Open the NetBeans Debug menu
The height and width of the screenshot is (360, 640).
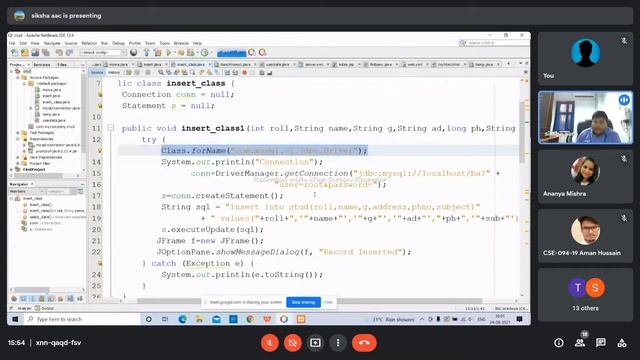pos(118,43)
